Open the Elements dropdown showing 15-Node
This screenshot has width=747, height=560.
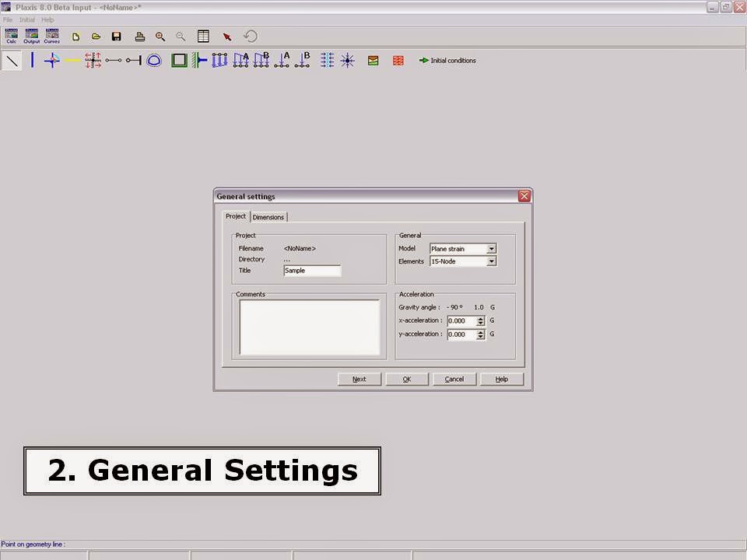[492, 261]
